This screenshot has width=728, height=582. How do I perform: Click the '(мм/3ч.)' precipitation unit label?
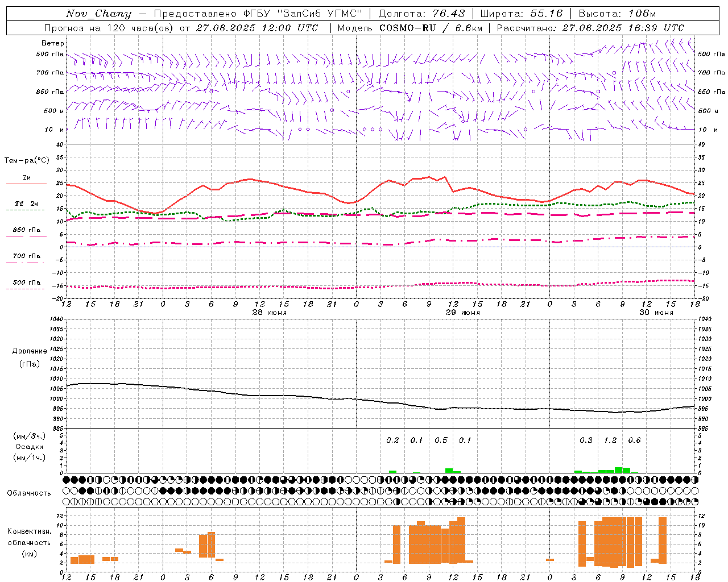pos(30,436)
